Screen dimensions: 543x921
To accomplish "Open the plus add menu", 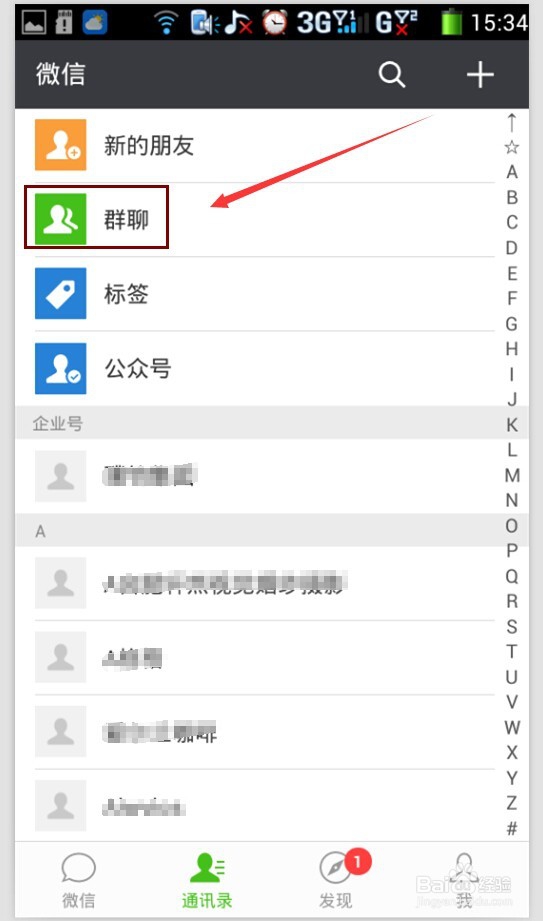I will click(480, 75).
